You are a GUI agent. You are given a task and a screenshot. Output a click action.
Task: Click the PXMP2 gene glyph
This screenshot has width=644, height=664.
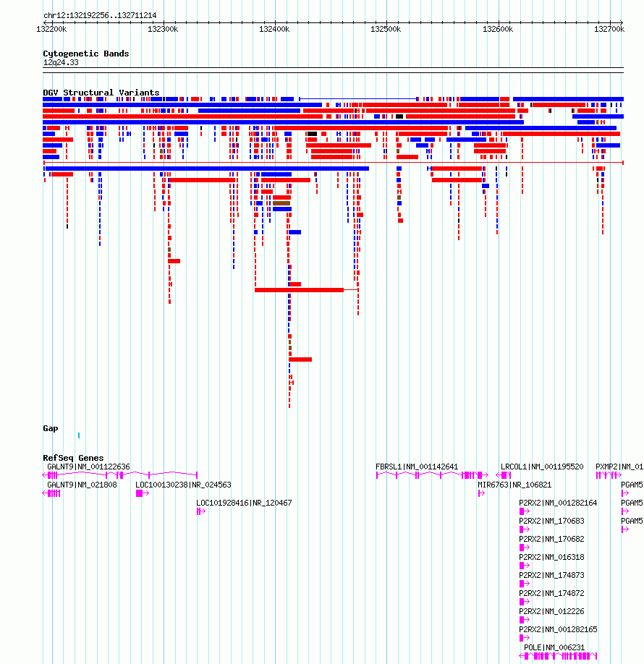point(609,475)
